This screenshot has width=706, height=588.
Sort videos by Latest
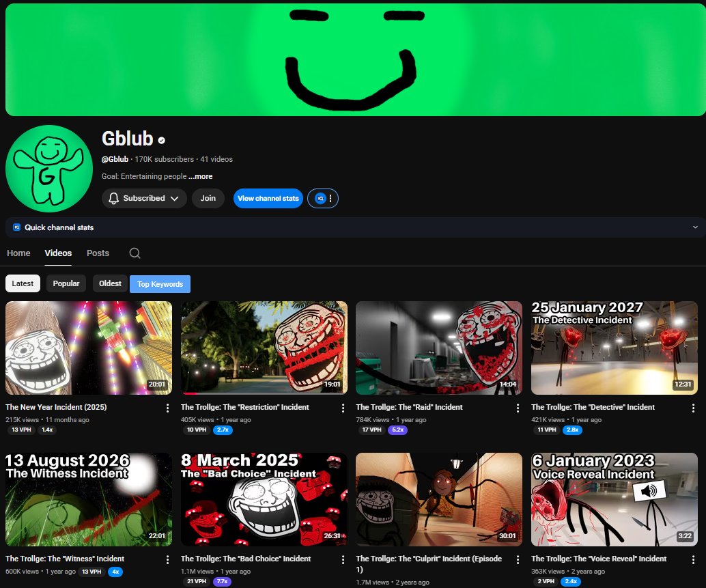(x=23, y=283)
